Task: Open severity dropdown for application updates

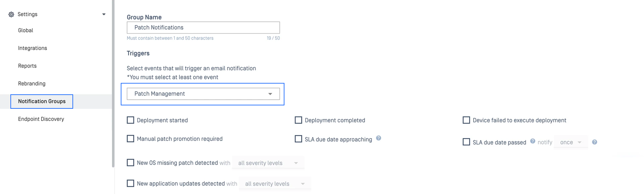Action: coord(275,184)
